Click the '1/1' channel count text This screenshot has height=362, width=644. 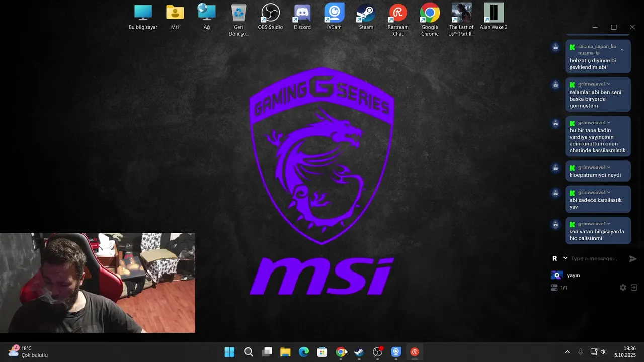pyautogui.click(x=564, y=288)
